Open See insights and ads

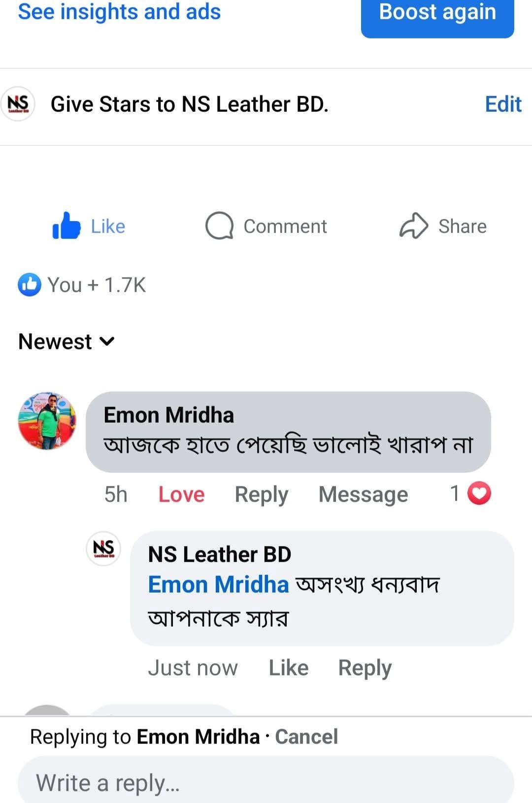119,12
